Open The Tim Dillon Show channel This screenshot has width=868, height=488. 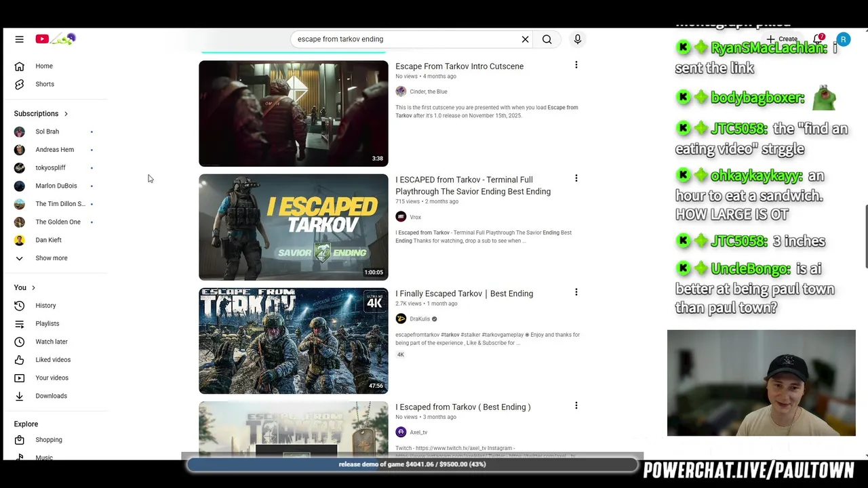click(60, 204)
